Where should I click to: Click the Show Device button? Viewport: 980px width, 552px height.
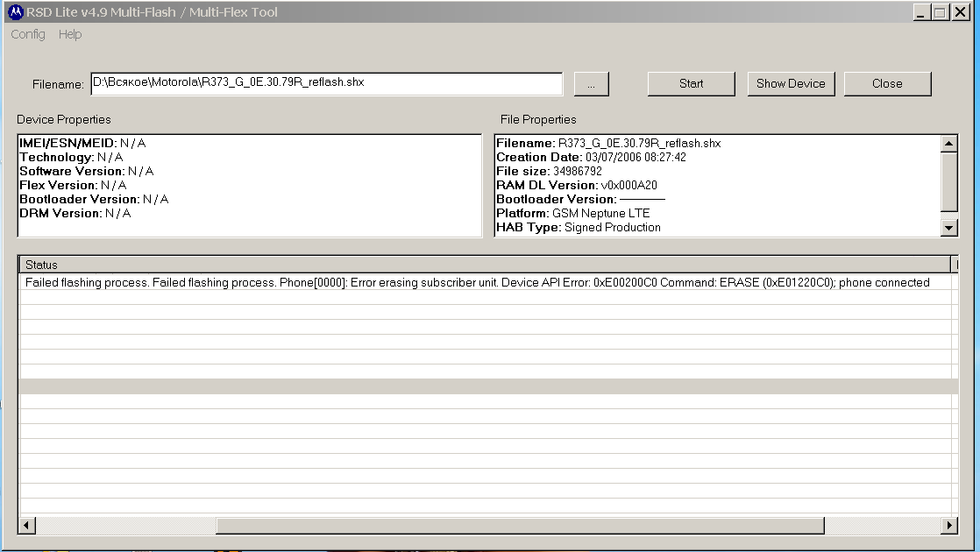click(x=791, y=83)
